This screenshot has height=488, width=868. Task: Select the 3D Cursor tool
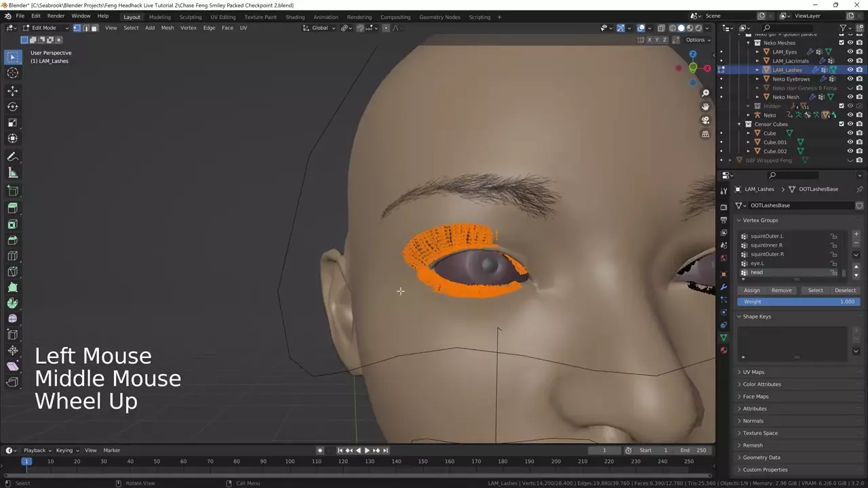click(x=12, y=73)
